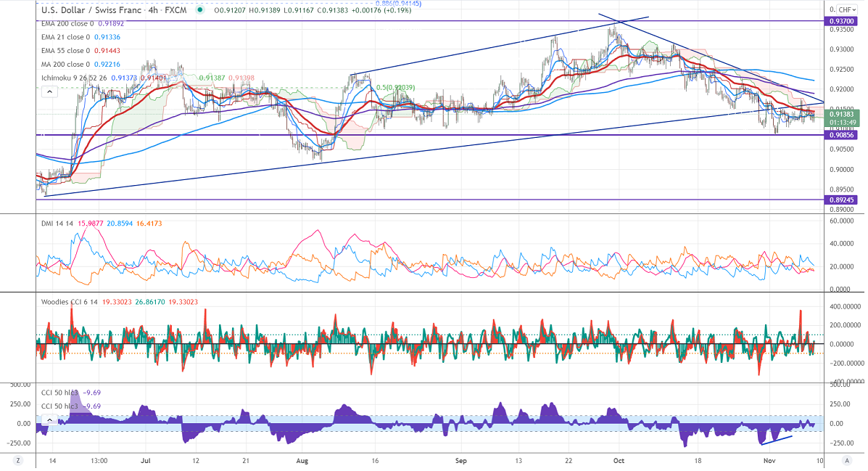Select the U.S. Dollar / Swiss Franc title

[91, 10]
